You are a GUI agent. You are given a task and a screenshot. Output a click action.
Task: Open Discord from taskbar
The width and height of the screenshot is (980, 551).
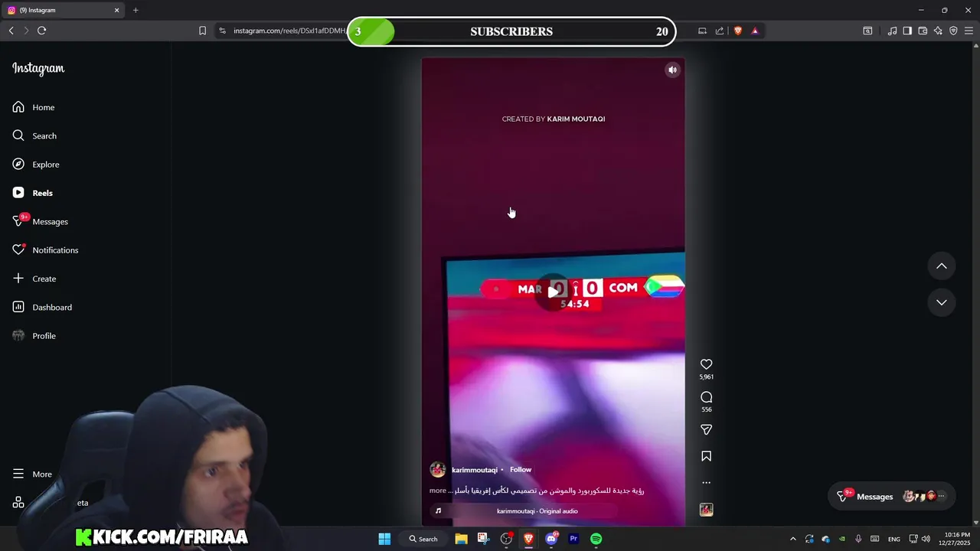[x=551, y=539]
